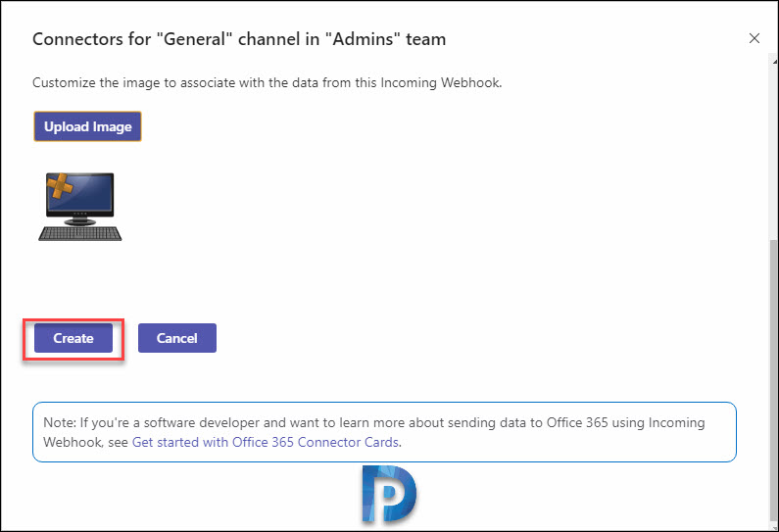Click the scrollbar up arrow
This screenshot has width=779, height=532.
point(774,62)
